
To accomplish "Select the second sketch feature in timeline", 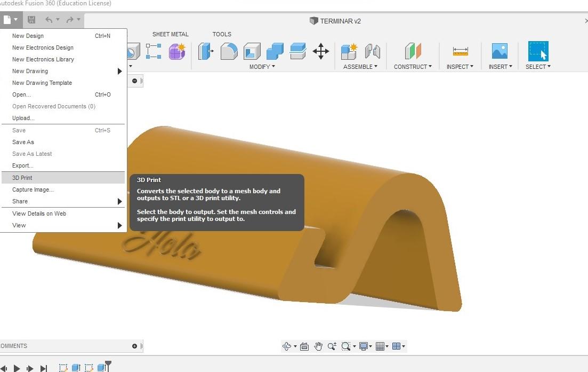I will coord(89,368).
